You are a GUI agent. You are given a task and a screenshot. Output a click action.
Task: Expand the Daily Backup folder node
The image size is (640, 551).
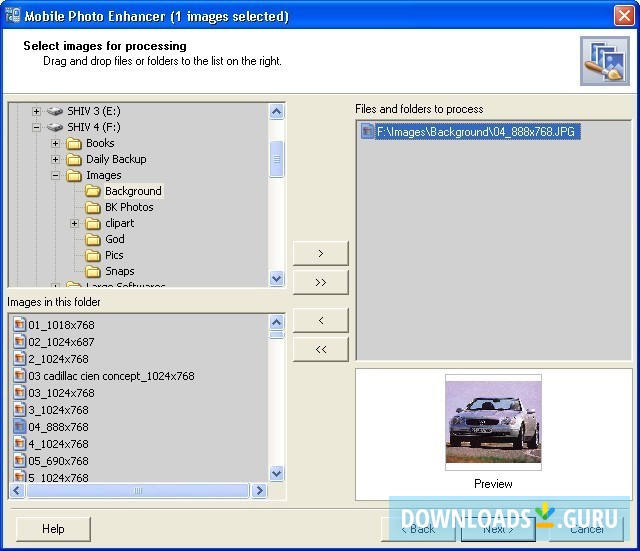pyautogui.click(x=56, y=159)
